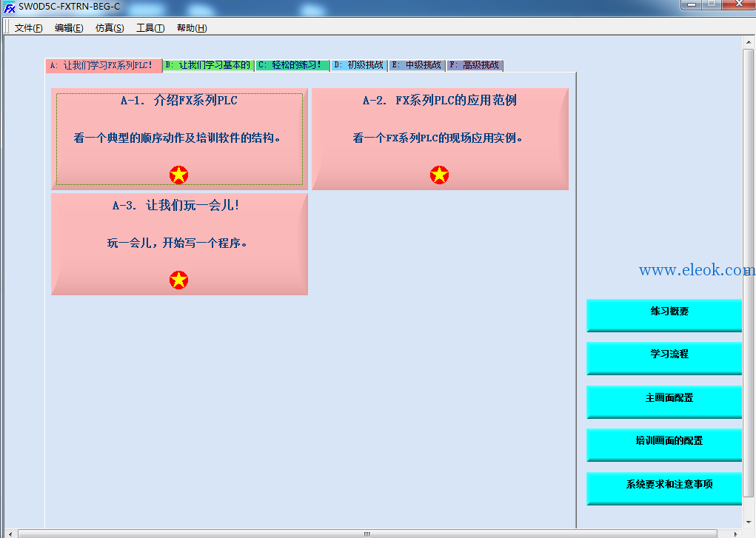Click the vertical scrollbar thumb
Image resolution: width=756 pixels, height=538 pixels.
pos(749,273)
